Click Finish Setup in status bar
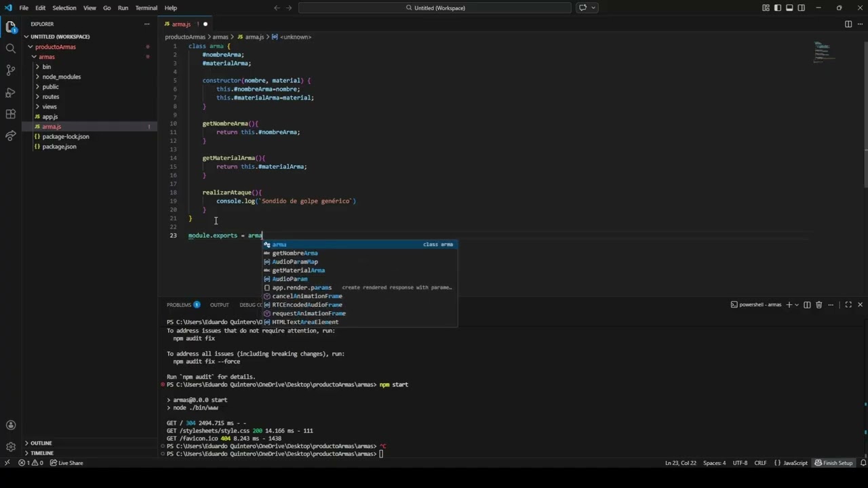The width and height of the screenshot is (868, 488). pos(833,463)
